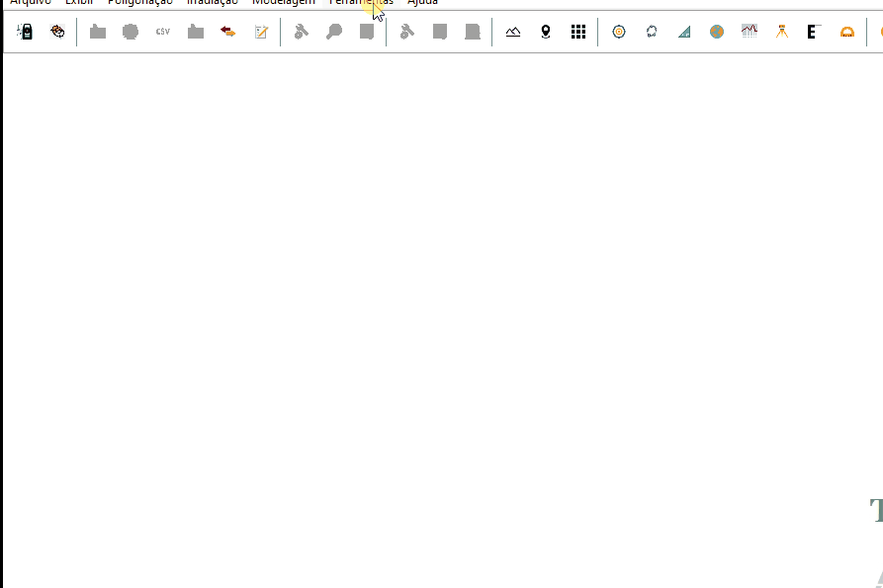Viewport: 883px width, 588px height.
Task: Click the orange protractor icon
Action: [847, 32]
